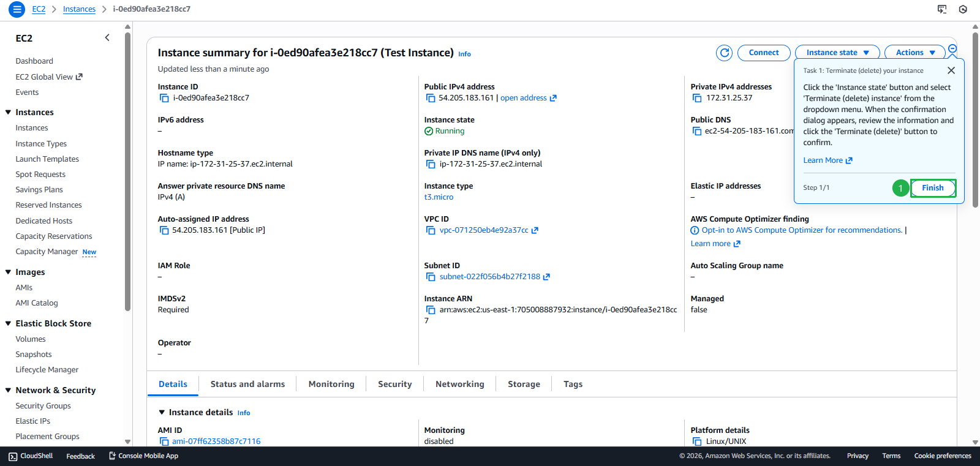This screenshot has width=980, height=466.
Task: Copy the Private IPv4 address
Action: (x=697, y=98)
